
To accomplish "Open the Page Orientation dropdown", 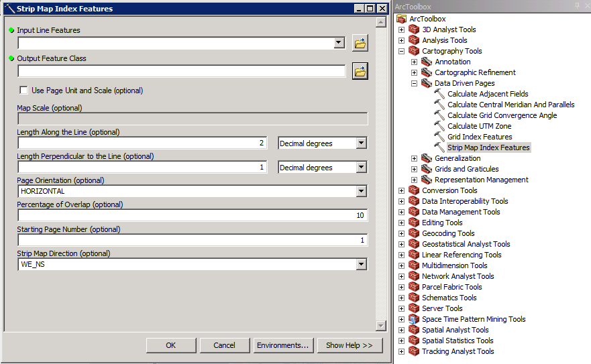I will (x=362, y=192).
